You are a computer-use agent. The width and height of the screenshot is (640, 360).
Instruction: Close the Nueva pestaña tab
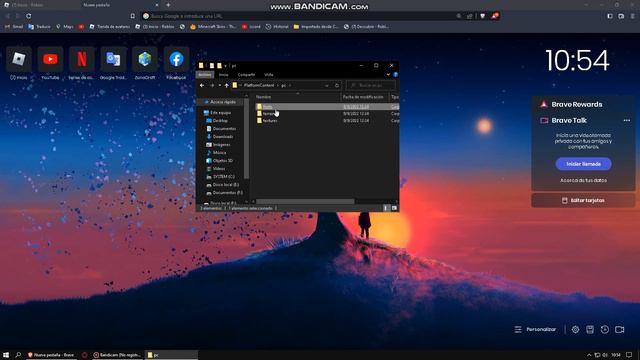click(x=157, y=5)
